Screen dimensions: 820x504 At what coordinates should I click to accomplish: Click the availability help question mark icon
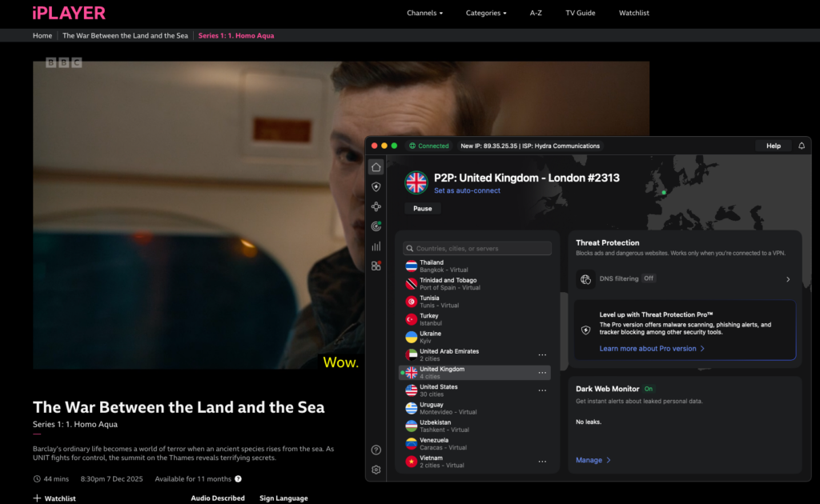click(x=238, y=479)
